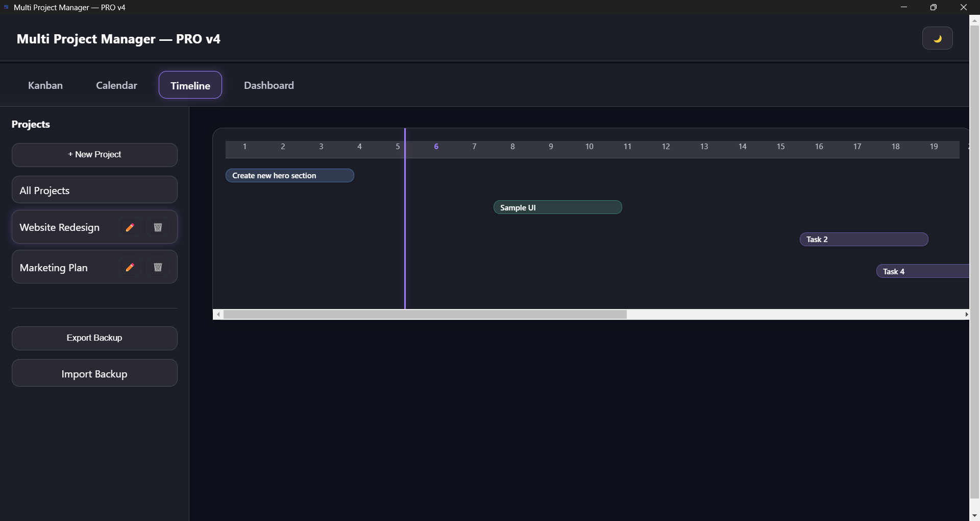Image resolution: width=980 pixels, height=521 pixels.
Task: Click the page vertical scrollbar down arrow
Action: click(974, 516)
